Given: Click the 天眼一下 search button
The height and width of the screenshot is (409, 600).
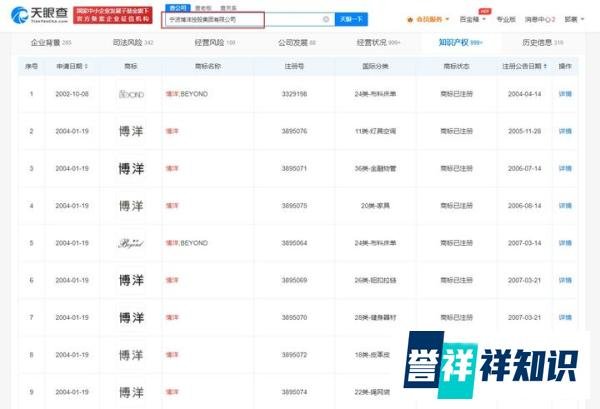Looking at the screenshot, I should [x=351, y=19].
